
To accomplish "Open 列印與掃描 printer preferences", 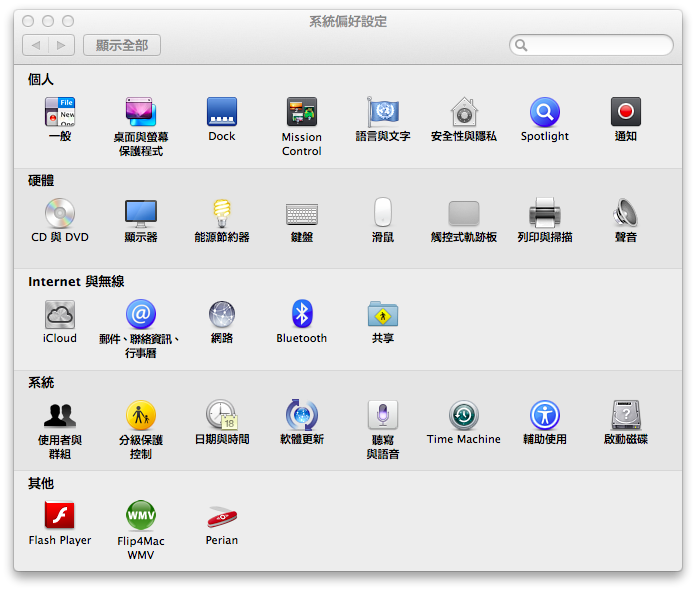I will coord(545,213).
